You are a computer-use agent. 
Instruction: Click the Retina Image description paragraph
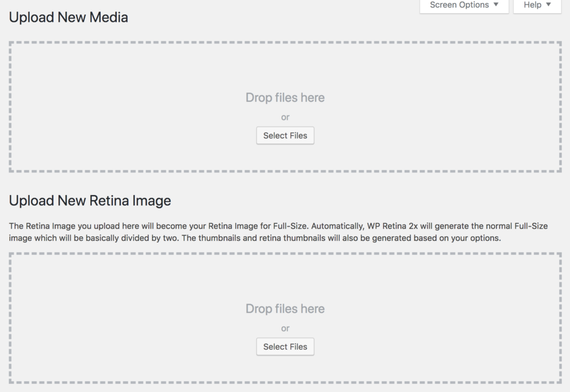point(278,232)
